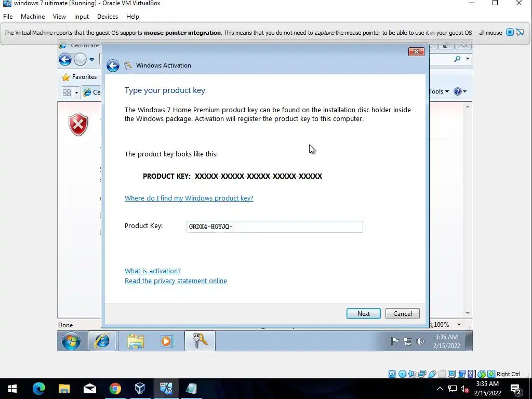This screenshot has height=399, width=532.
Task: Click the keys icon beside Windows Activation title
Action: pyautogui.click(x=128, y=65)
